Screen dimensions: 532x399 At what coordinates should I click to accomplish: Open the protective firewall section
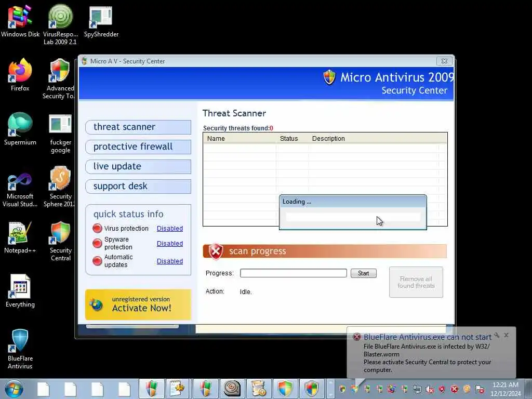pyautogui.click(x=138, y=147)
